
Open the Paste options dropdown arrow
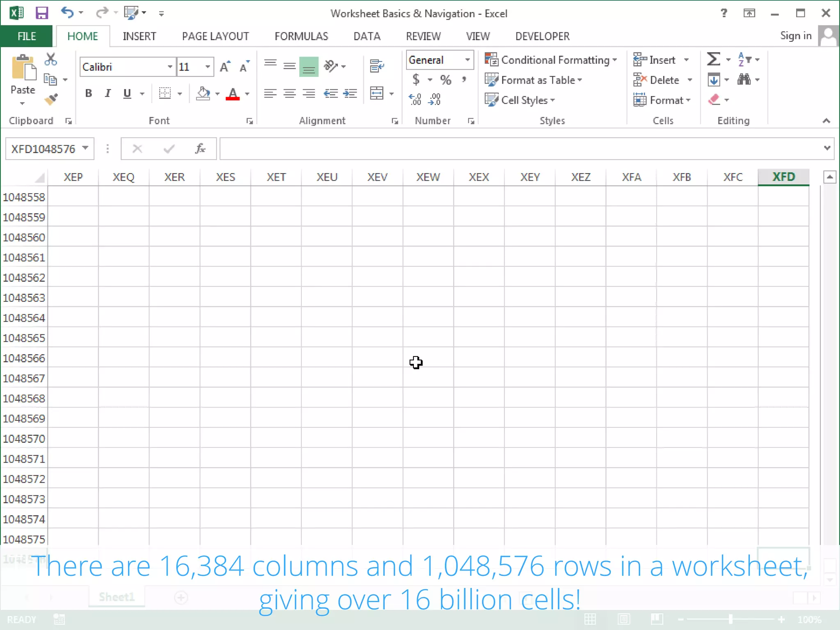(x=23, y=103)
